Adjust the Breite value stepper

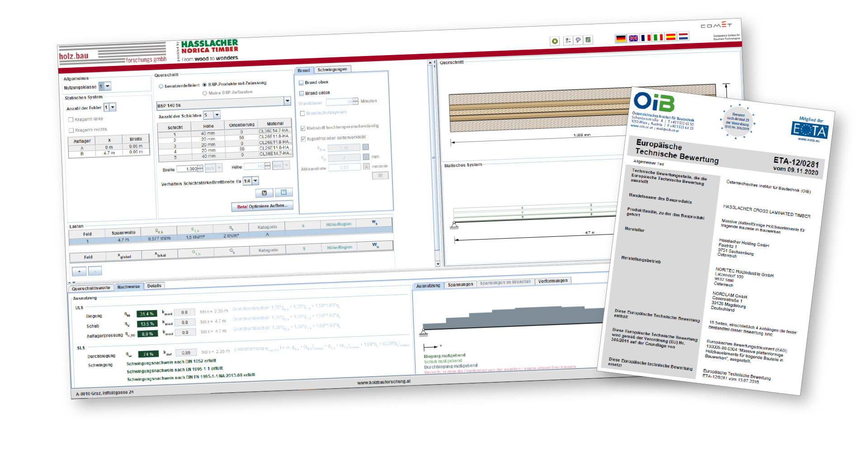tap(200, 169)
